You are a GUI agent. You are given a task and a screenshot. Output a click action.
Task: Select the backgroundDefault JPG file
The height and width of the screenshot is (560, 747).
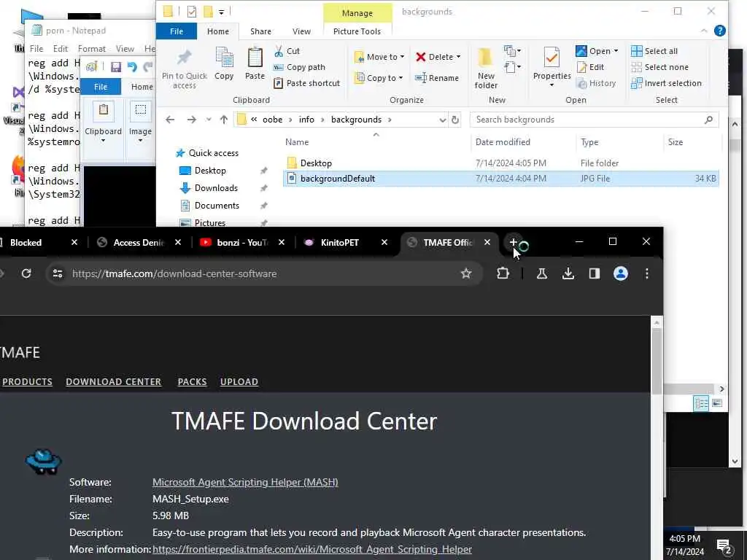point(500,179)
